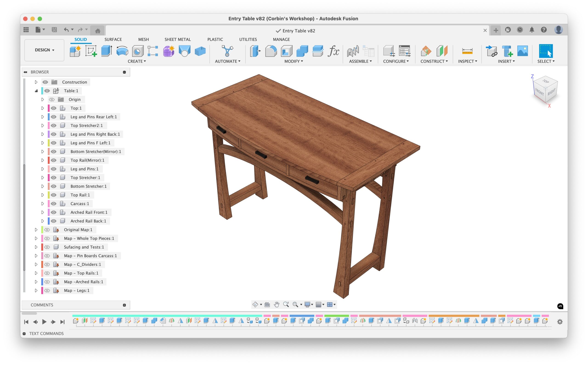The width and height of the screenshot is (588, 365).
Task: Click the Zoom magnifier tool
Action: tap(286, 305)
